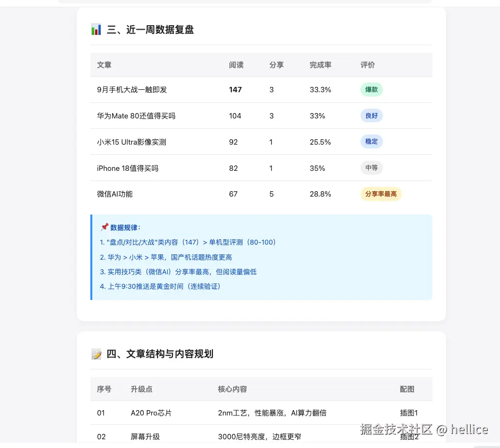
Task: Click the 核心内容 column header
Action: 232,389
